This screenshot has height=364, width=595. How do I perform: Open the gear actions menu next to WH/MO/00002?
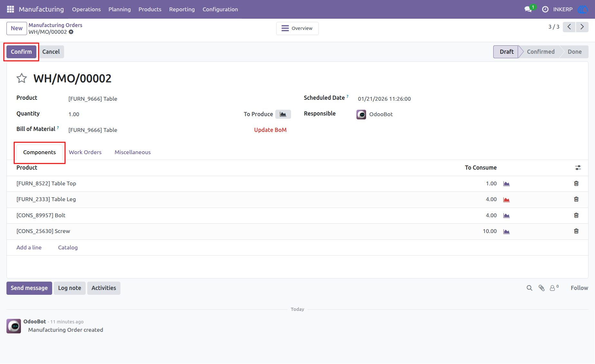click(71, 32)
